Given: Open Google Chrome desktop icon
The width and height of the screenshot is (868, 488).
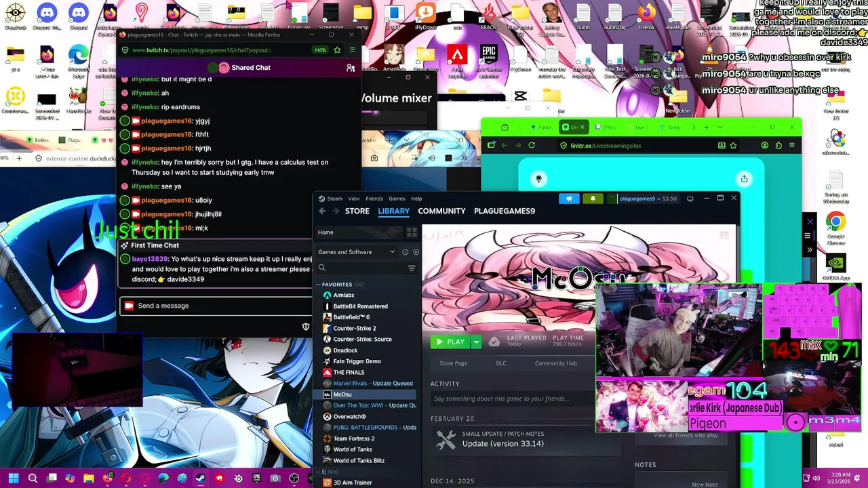Looking at the screenshot, I should (835, 227).
